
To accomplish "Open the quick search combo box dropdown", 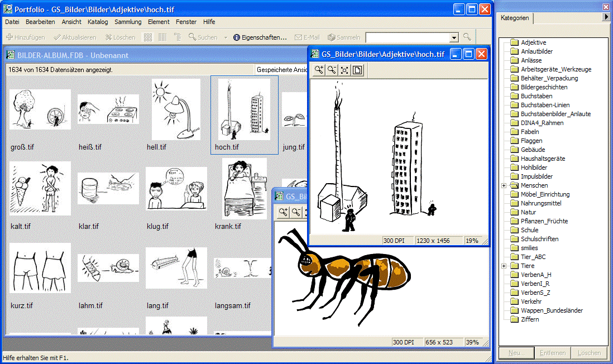I will (454, 37).
